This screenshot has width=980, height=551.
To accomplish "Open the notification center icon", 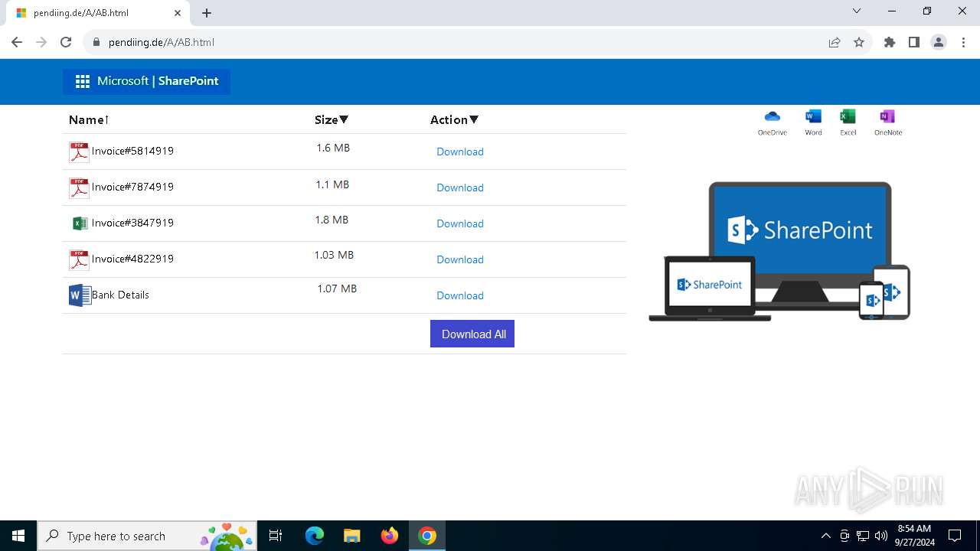I will (955, 536).
